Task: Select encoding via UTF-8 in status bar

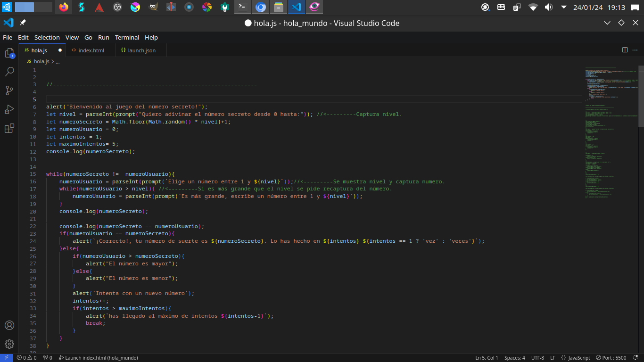Action: (x=537, y=358)
